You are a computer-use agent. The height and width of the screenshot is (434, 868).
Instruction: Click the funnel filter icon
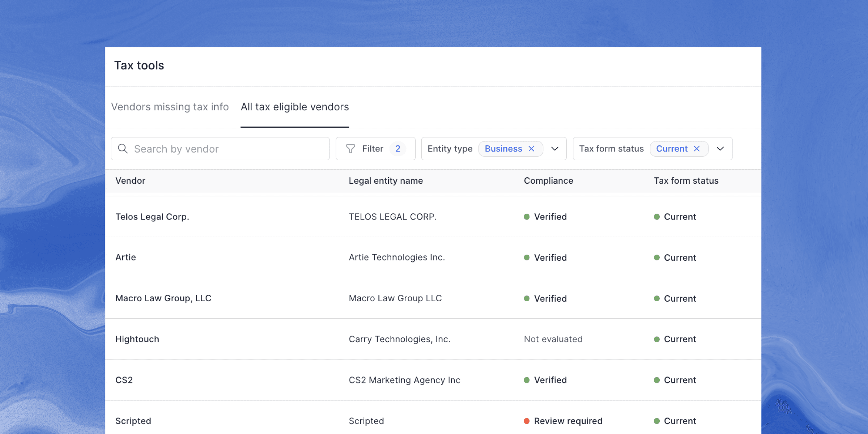(x=350, y=149)
